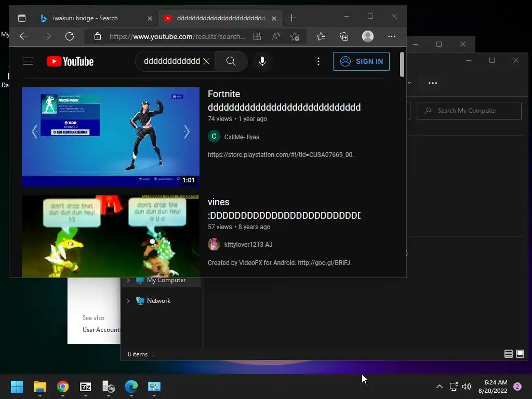Open the notification badge showing 2
532x399 pixels.
517,387
